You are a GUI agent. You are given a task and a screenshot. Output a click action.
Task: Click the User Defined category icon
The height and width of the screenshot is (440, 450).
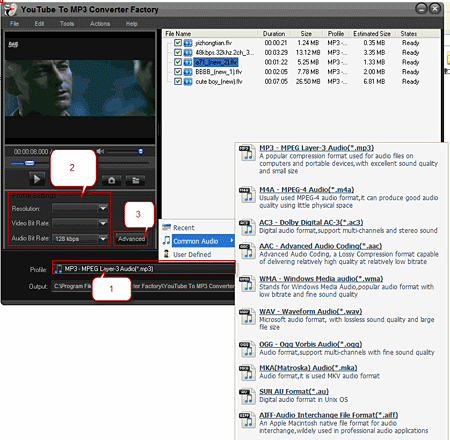pyautogui.click(x=166, y=254)
